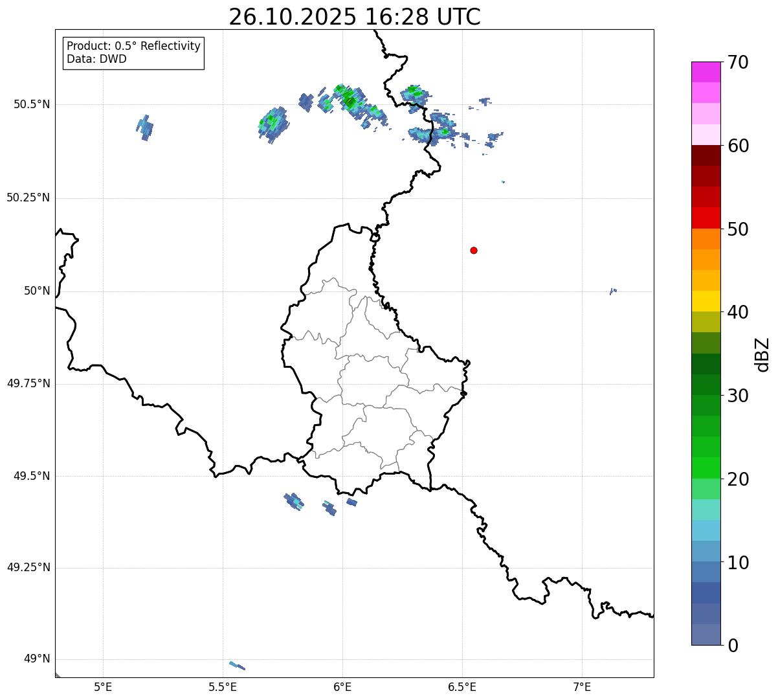The height and width of the screenshot is (700, 778).
Task: Click the red dot location marker
Action: click(x=474, y=251)
